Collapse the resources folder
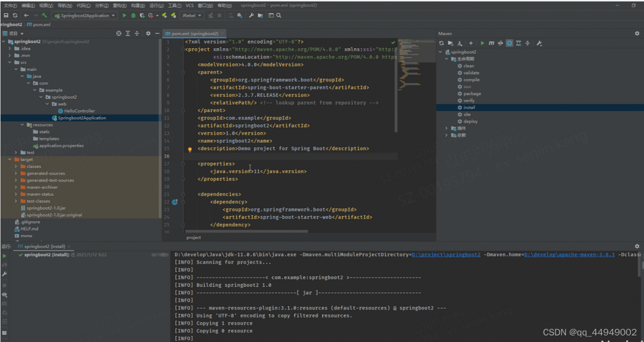Screen dimensions: 644x342 23,125
